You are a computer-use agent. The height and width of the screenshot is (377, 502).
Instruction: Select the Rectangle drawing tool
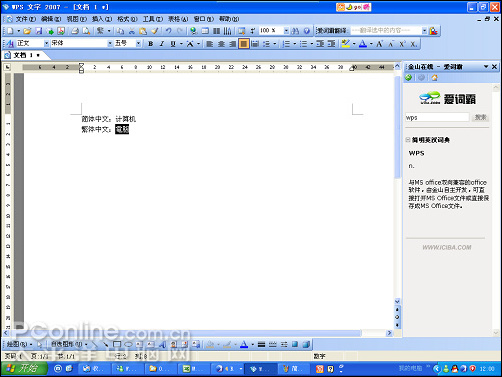[117, 344]
